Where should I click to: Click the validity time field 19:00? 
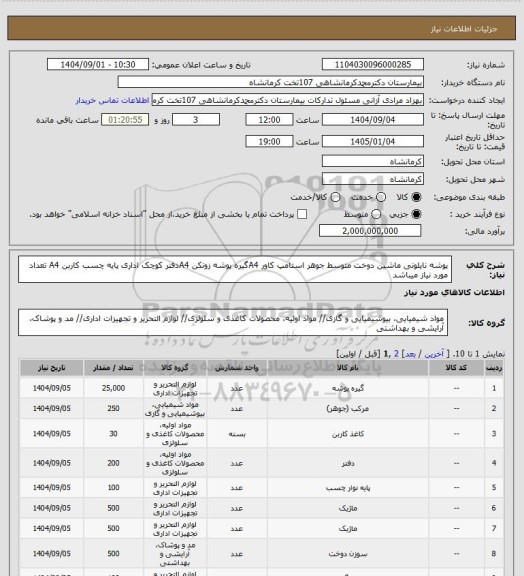coord(269,141)
